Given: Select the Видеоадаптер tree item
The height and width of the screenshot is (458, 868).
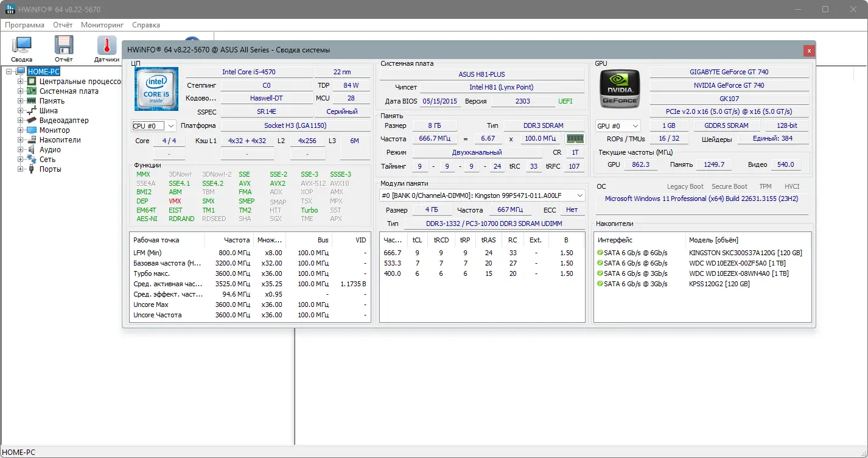Looking at the screenshot, I should coord(63,121).
